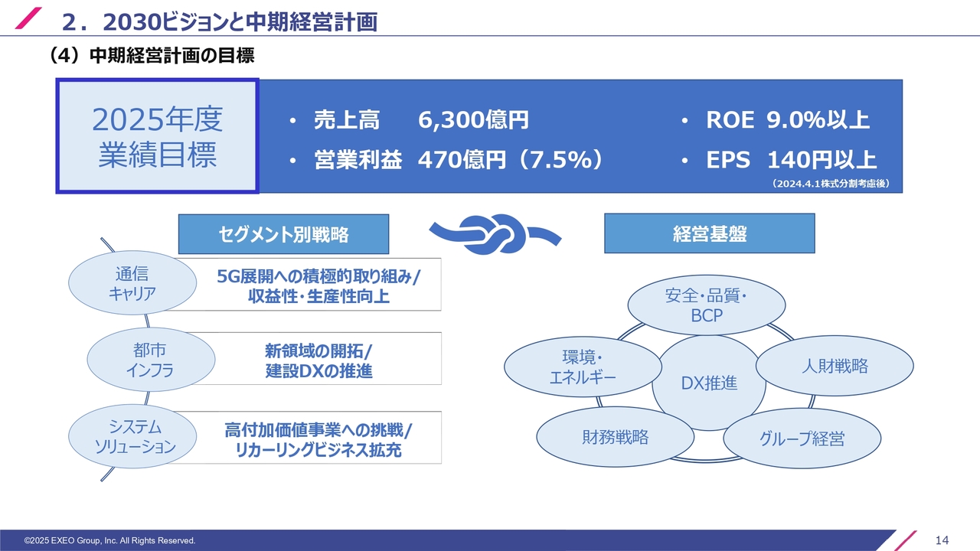Screen dimensions: 980x551
Task: Click the セグメント別戦略 header box
Action: (283, 234)
